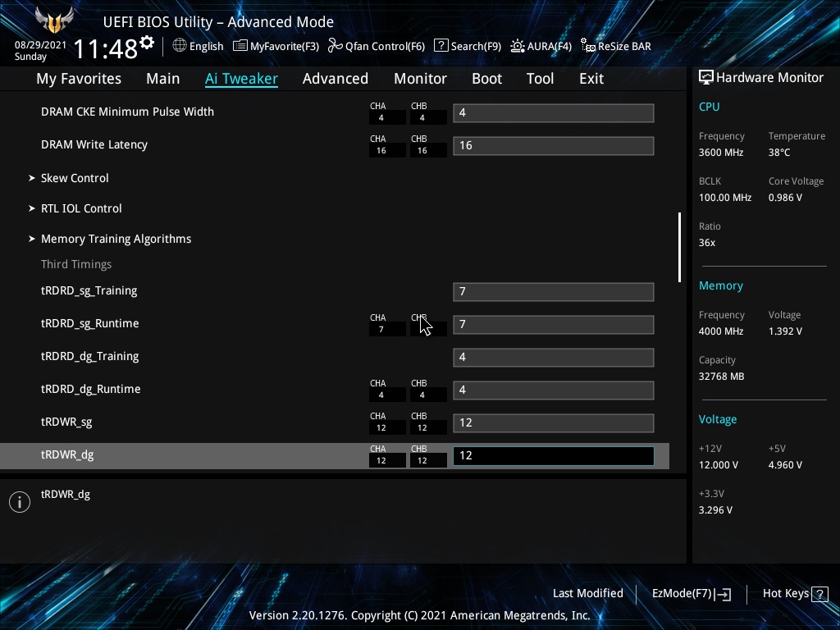The height and width of the screenshot is (630, 840).
Task: Open the Monitor tab
Action: [421, 79]
